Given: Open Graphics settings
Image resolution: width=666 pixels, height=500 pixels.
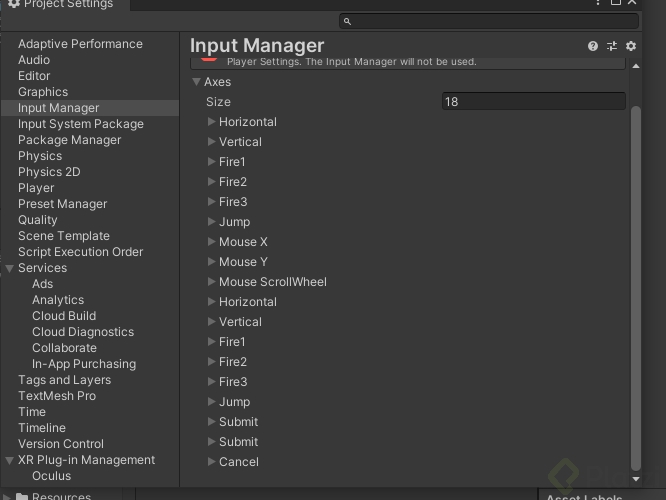Looking at the screenshot, I should 43,92.
